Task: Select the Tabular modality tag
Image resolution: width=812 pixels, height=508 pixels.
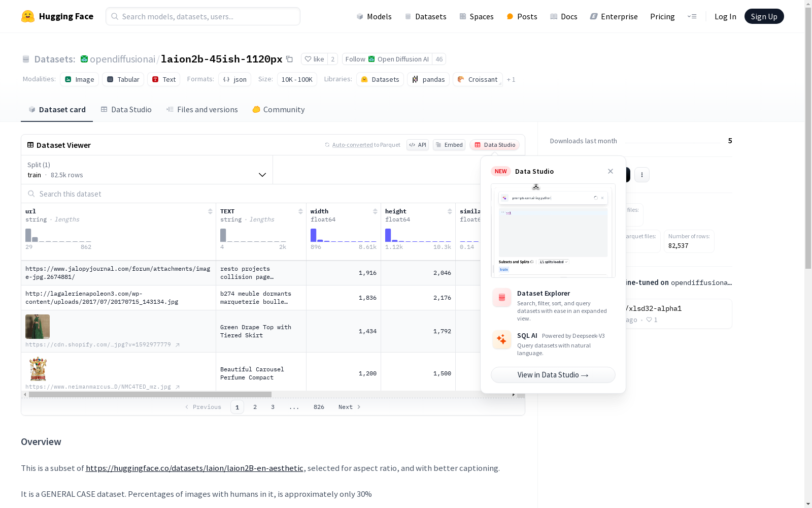Action: point(123,79)
